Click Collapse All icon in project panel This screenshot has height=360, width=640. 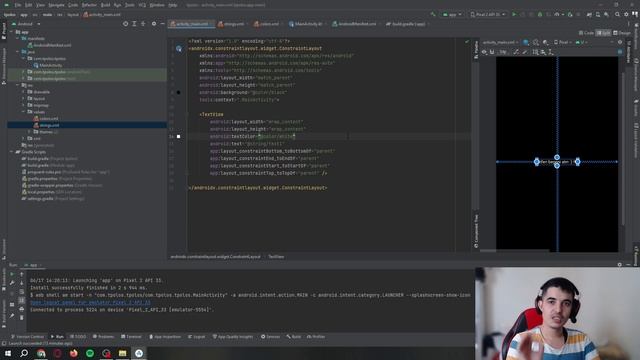click(x=143, y=24)
